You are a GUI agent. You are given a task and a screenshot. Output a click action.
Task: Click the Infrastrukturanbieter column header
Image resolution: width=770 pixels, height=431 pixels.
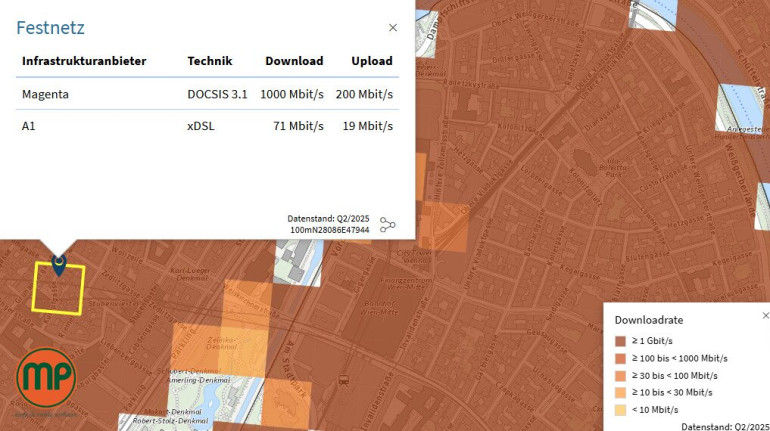[x=84, y=61]
